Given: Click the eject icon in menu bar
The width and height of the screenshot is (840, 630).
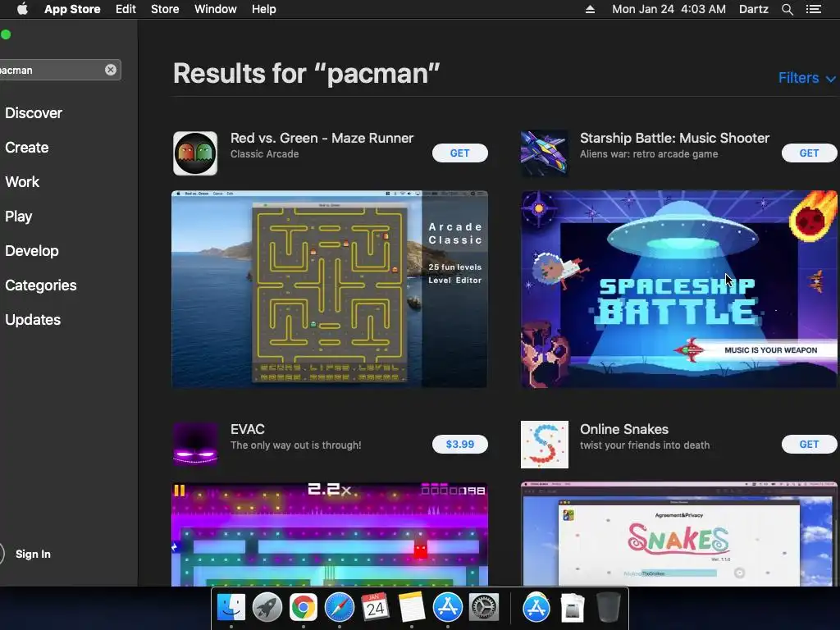Looking at the screenshot, I should (x=590, y=9).
